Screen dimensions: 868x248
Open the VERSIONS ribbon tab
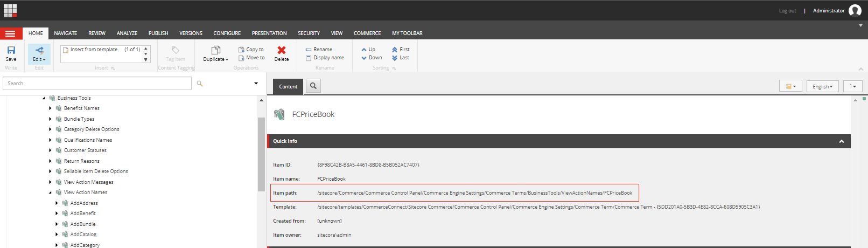191,33
